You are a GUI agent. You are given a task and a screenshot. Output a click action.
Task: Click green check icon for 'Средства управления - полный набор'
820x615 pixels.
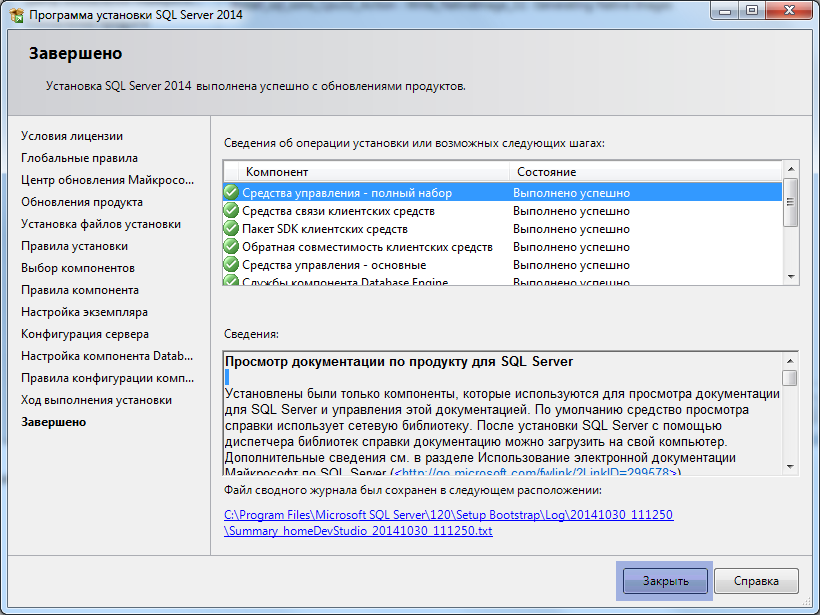tap(231, 192)
